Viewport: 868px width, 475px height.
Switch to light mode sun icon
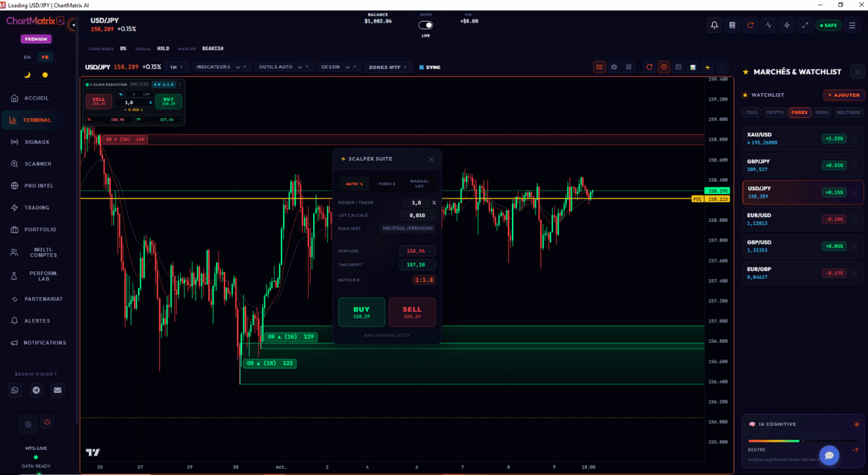tap(45, 75)
